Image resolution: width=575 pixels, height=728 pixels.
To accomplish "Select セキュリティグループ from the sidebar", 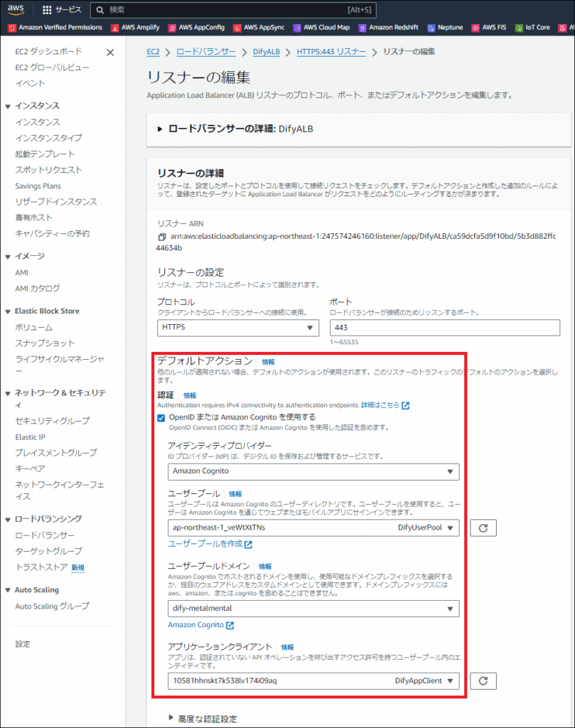I will (52, 421).
